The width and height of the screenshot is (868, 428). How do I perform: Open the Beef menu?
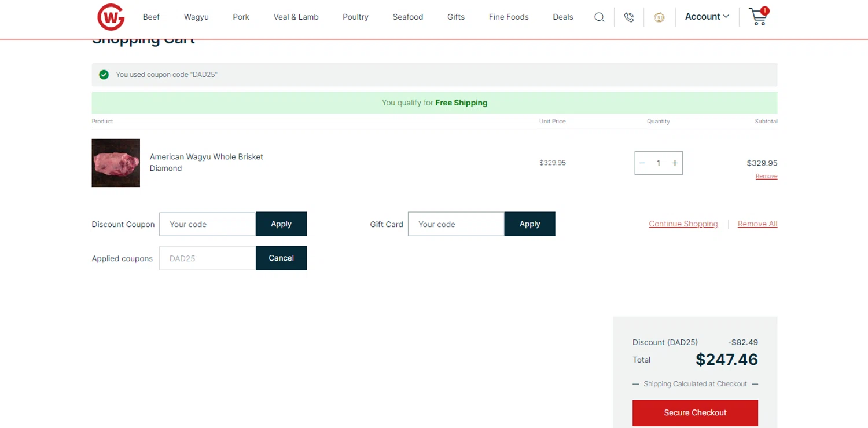click(151, 17)
